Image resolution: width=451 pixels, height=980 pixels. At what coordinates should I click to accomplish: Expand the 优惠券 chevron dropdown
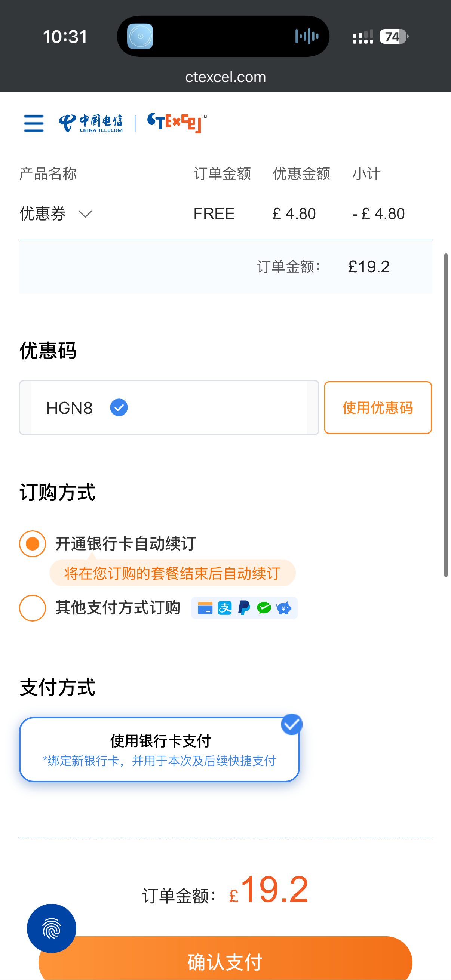85,214
